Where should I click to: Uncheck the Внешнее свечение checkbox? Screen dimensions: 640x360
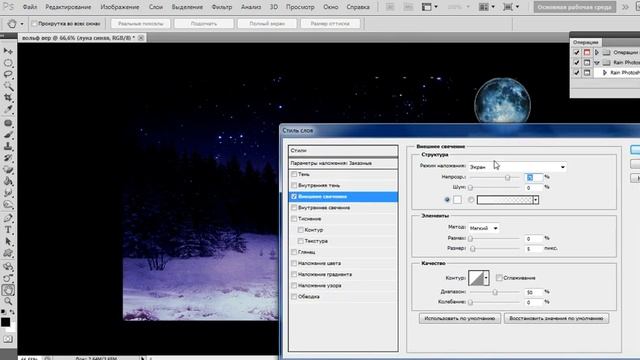click(294, 196)
